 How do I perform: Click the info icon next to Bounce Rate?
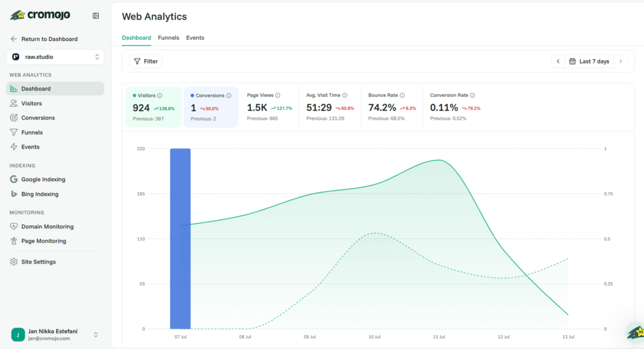[402, 95]
